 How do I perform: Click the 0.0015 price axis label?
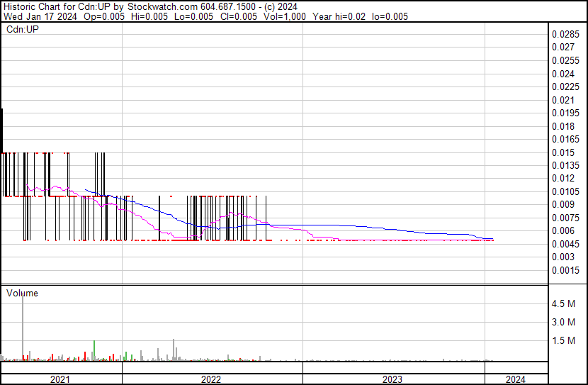click(565, 270)
